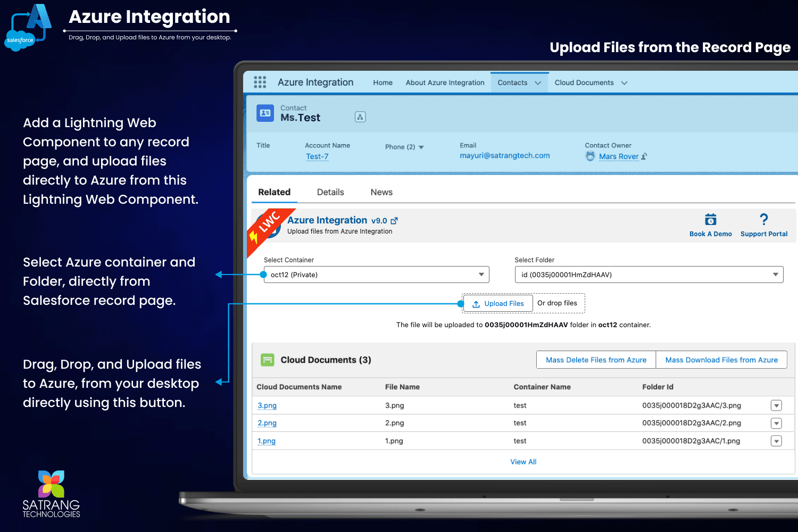Click the Mars Rover owner avatar
This screenshot has width=798, height=532.
(x=590, y=156)
